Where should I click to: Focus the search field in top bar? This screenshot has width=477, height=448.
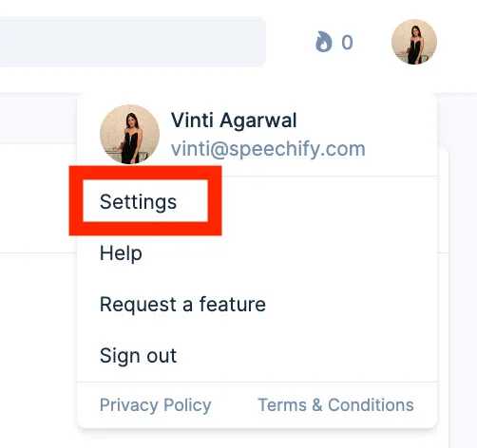click(133, 42)
